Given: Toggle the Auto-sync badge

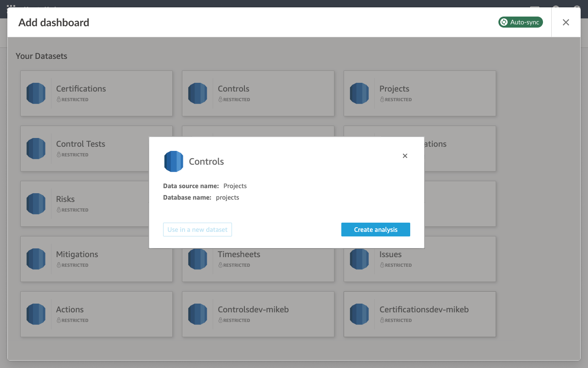Looking at the screenshot, I should point(520,22).
